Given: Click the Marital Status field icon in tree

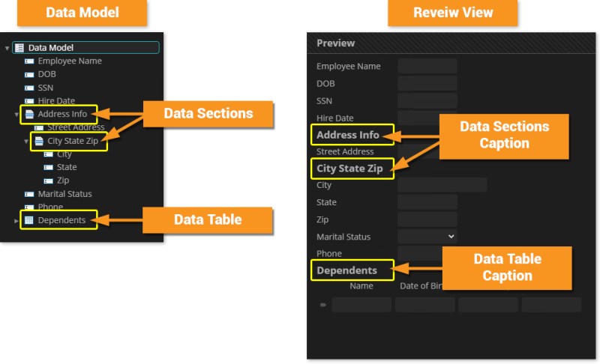Looking at the screenshot, I should [x=28, y=194].
